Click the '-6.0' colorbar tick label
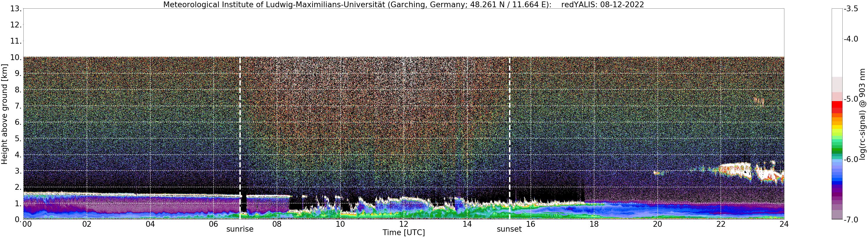868x238 pixels. click(850, 159)
